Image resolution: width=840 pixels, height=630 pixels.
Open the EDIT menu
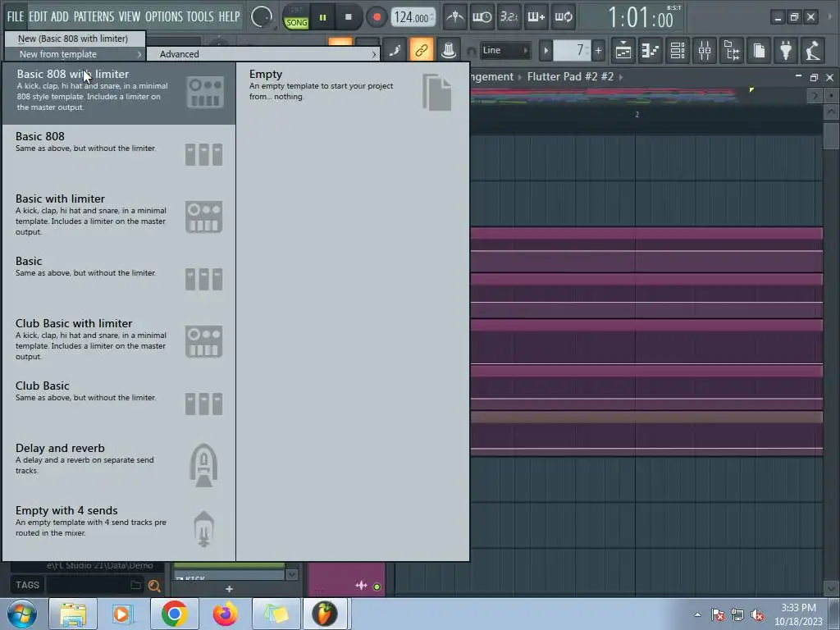tap(38, 16)
